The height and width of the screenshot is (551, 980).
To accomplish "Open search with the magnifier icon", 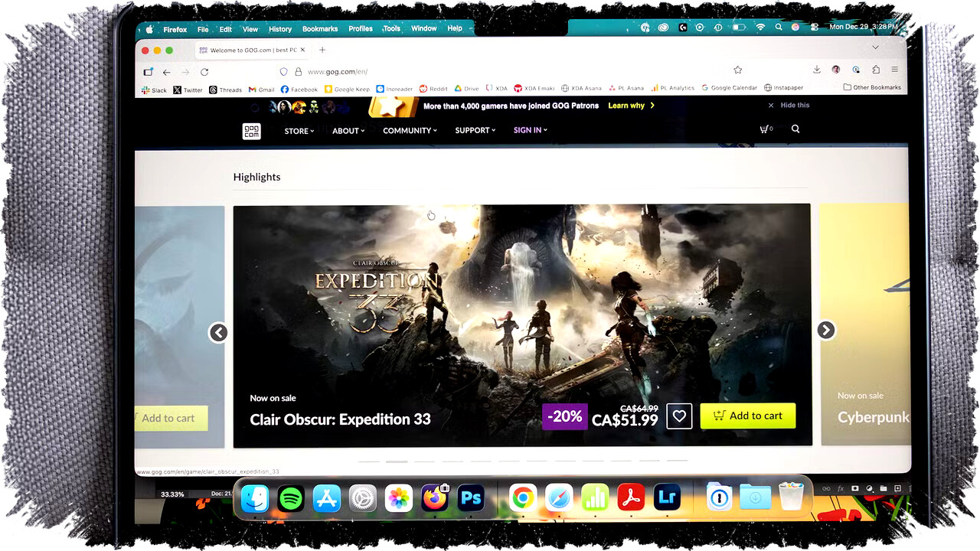I will [x=795, y=129].
